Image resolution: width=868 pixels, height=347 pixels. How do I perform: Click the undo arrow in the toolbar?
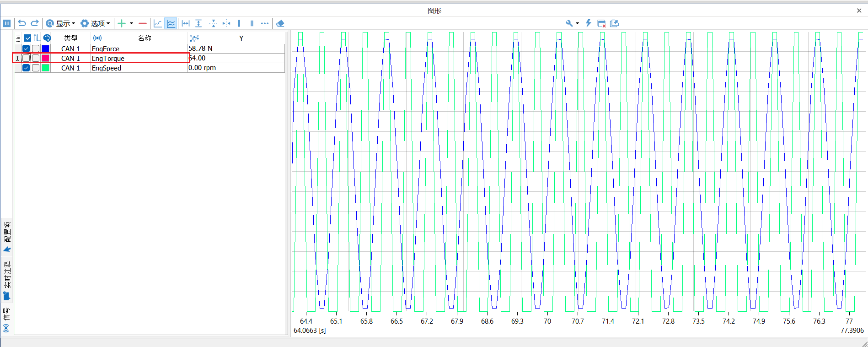[22, 23]
